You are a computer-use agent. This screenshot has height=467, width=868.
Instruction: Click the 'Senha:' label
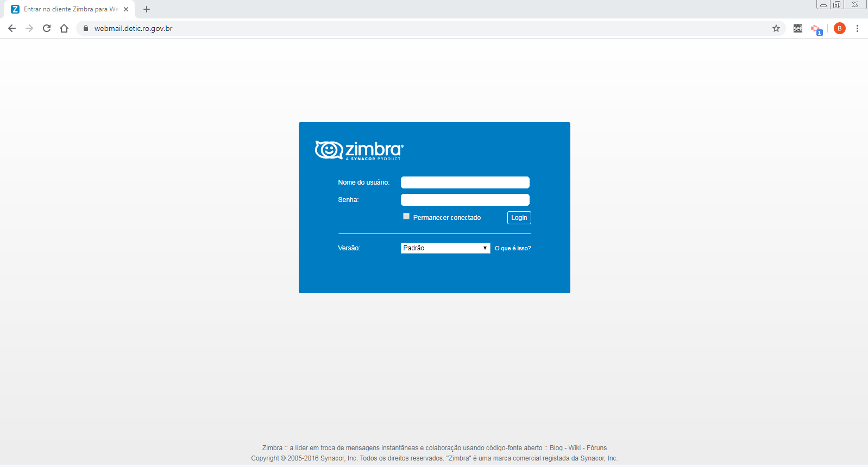pyautogui.click(x=348, y=200)
